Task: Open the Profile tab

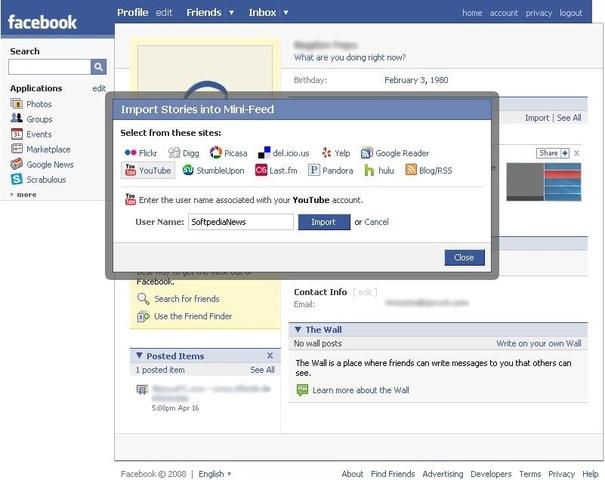Action: [x=132, y=12]
